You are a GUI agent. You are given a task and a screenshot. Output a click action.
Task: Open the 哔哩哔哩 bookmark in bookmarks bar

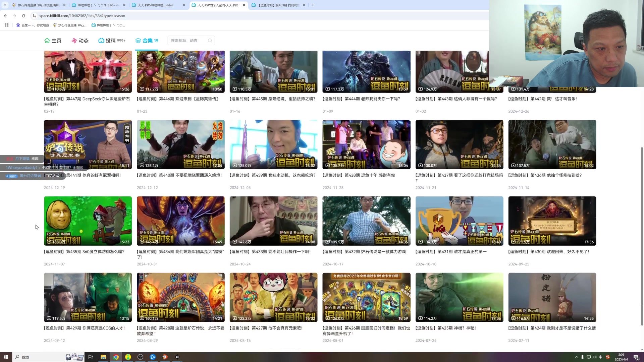(108, 25)
